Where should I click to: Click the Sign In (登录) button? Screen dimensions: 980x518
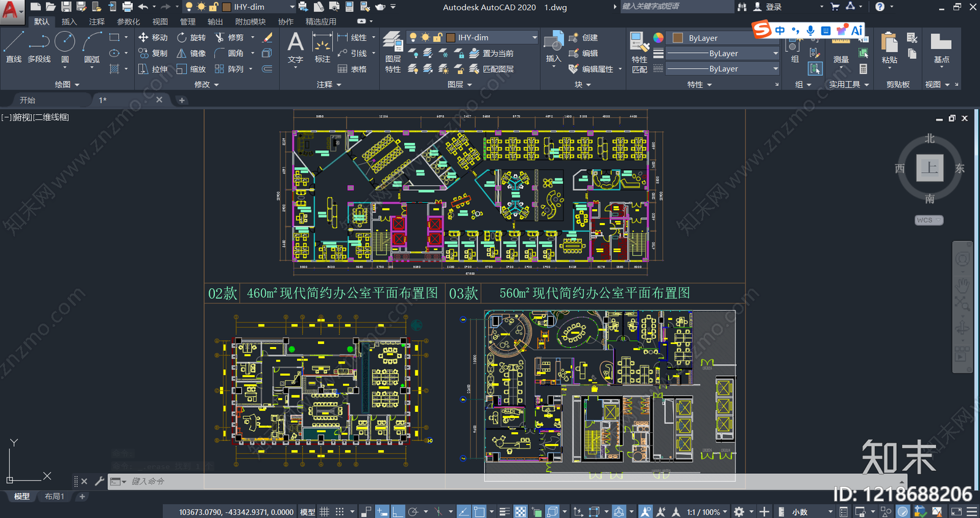coord(768,7)
